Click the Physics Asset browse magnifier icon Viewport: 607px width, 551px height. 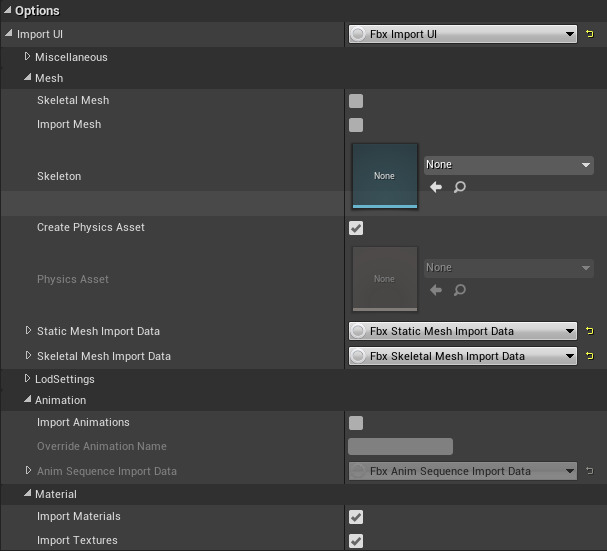pos(459,290)
